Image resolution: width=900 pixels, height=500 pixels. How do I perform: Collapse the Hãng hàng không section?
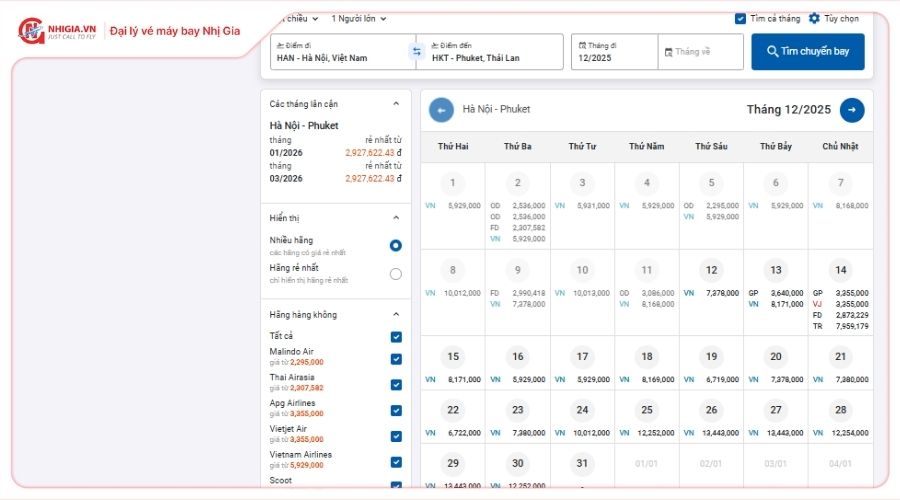[x=396, y=315]
